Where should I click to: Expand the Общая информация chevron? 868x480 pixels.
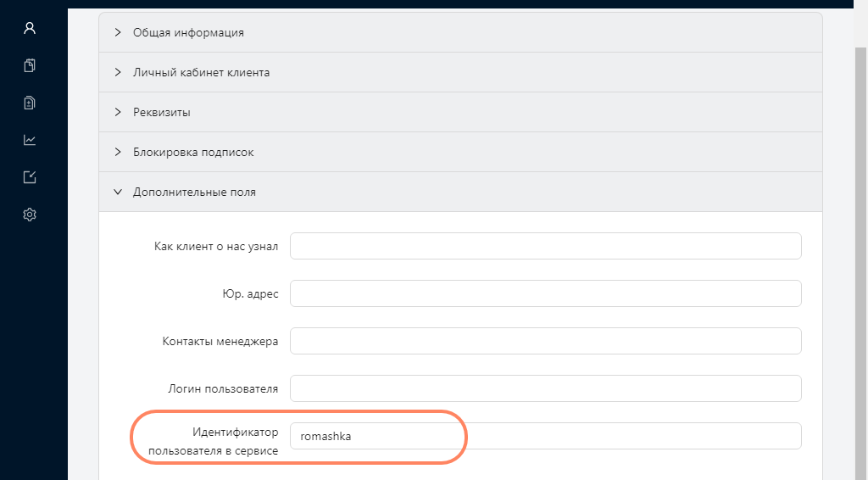117,33
